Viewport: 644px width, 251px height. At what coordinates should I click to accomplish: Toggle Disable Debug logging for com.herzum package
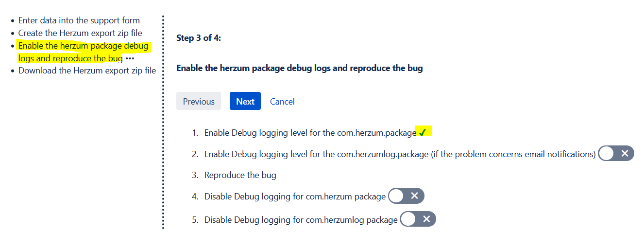[x=406, y=196]
